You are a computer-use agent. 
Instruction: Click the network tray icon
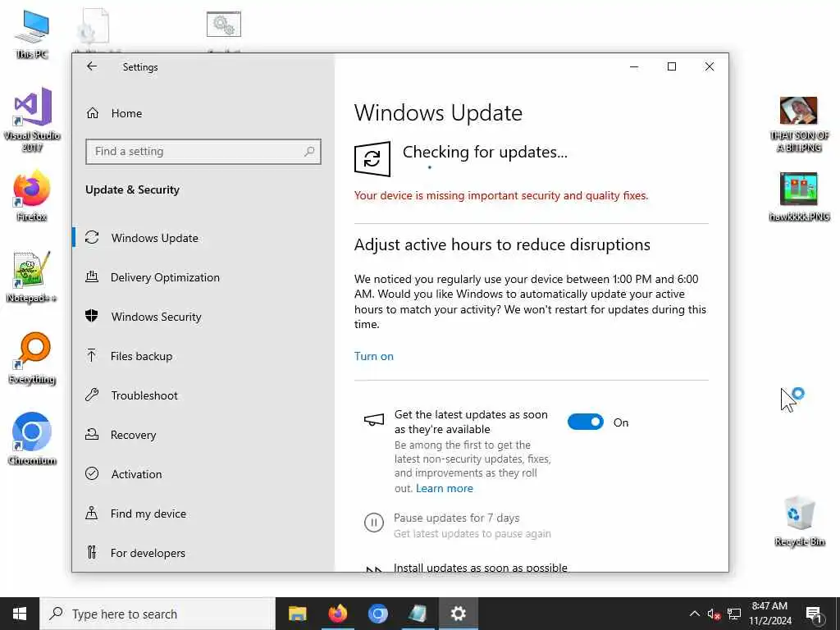734,614
